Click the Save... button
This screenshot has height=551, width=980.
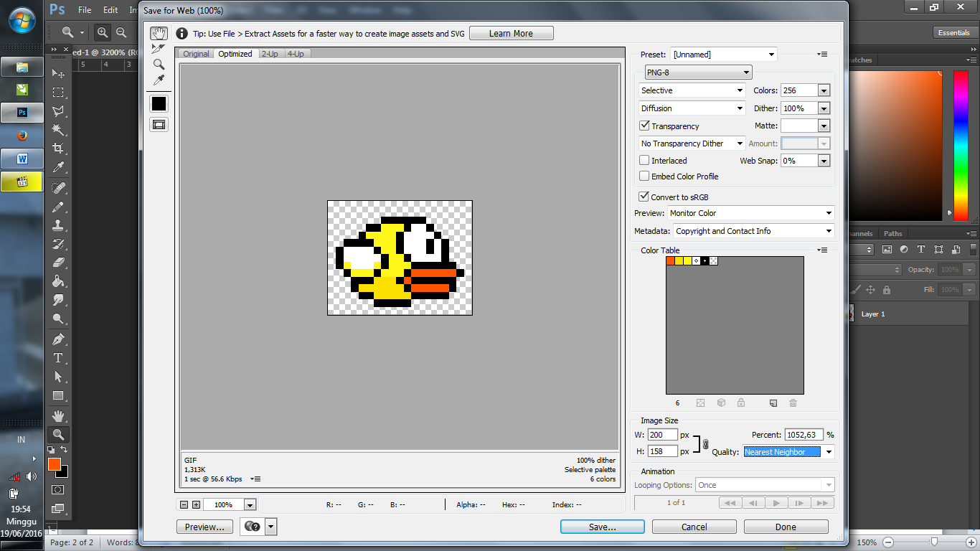[x=602, y=526]
